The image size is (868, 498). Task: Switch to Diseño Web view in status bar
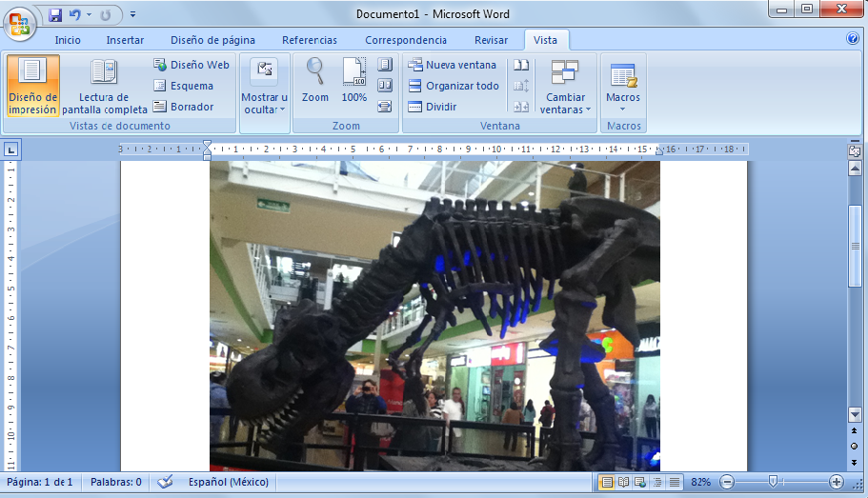pos(640,482)
